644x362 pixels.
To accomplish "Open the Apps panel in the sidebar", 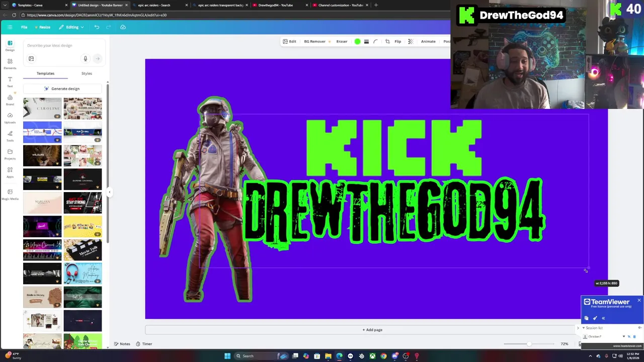I will (x=10, y=172).
